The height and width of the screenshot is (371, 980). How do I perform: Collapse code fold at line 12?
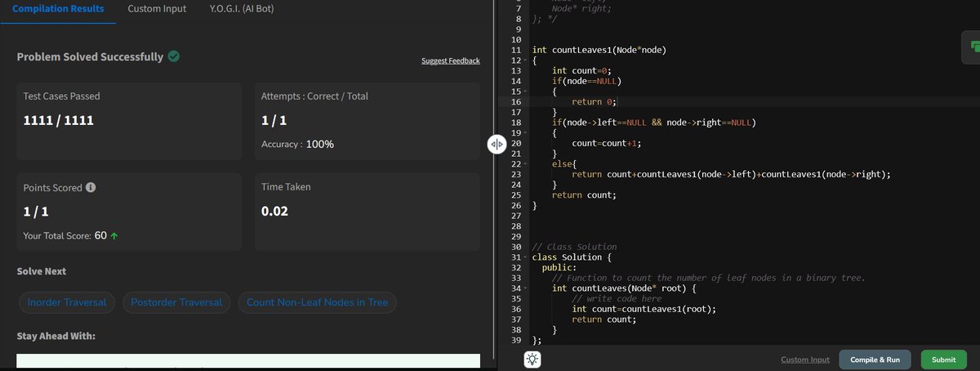[525, 61]
